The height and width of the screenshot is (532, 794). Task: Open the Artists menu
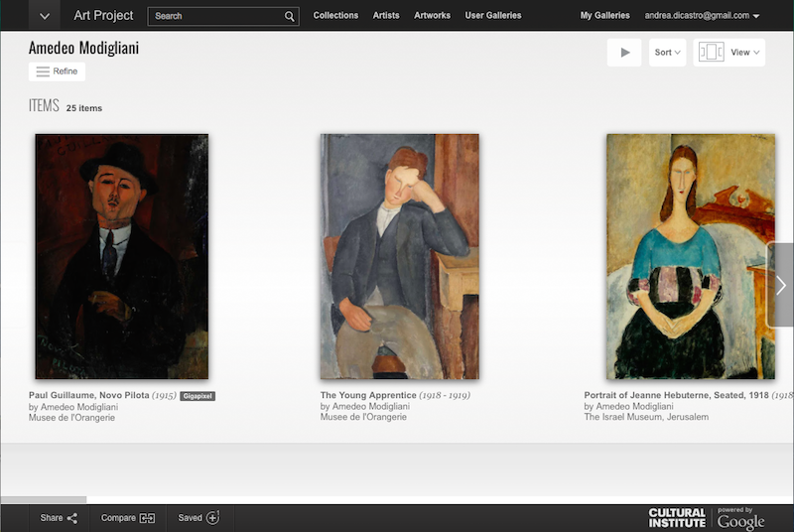click(386, 15)
